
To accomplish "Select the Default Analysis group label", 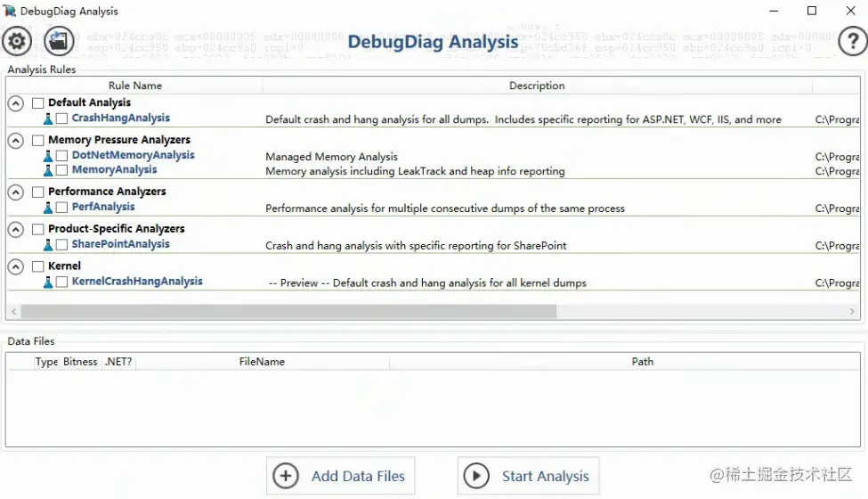I will click(x=89, y=102).
